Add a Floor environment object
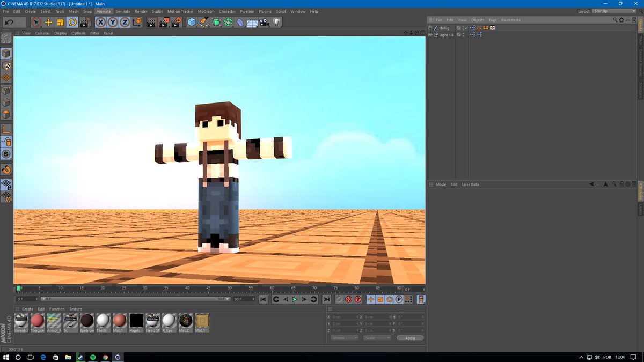The width and height of the screenshot is (644, 362). (252, 22)
